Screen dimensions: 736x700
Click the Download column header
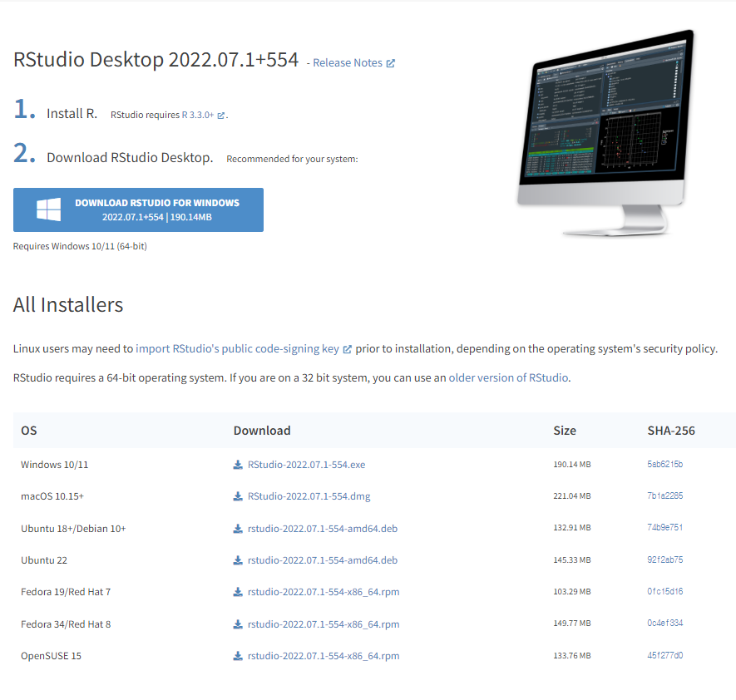262,431
